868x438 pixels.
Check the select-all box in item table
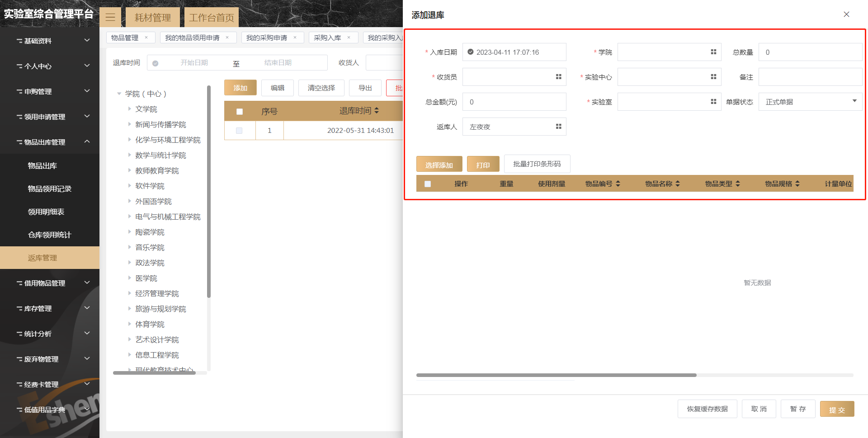tap(428, 184)
